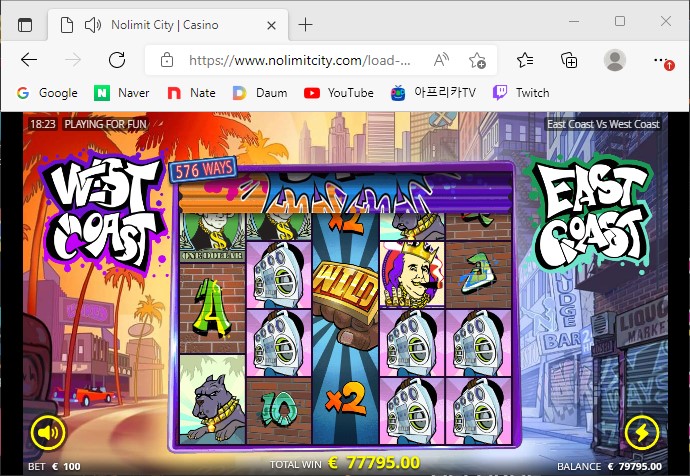
Task: Click the teal 10 graffiti symbol
Action: tap(279, 410)
